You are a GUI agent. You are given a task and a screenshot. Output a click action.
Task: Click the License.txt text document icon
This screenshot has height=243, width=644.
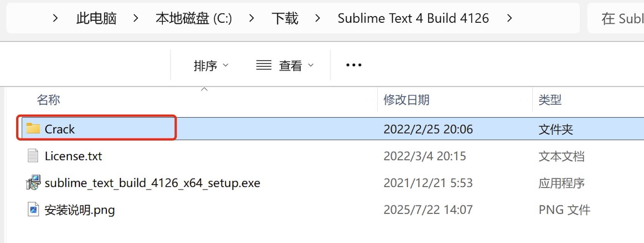[33, 156]
